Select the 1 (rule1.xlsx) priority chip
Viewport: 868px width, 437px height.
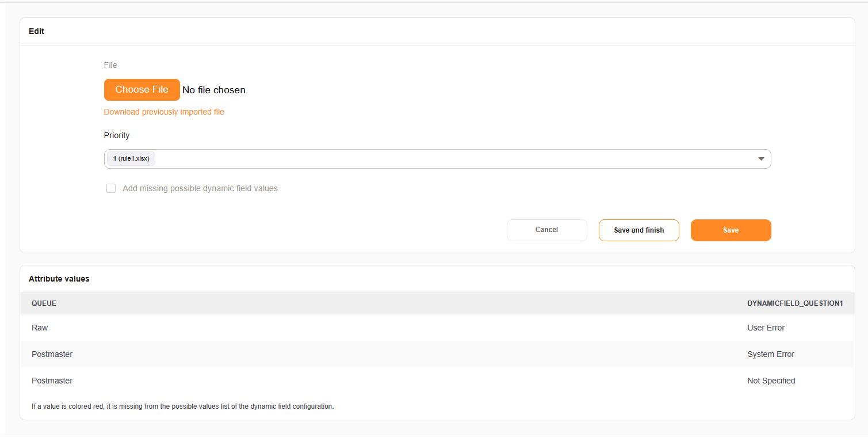click(x=131, y=158)
